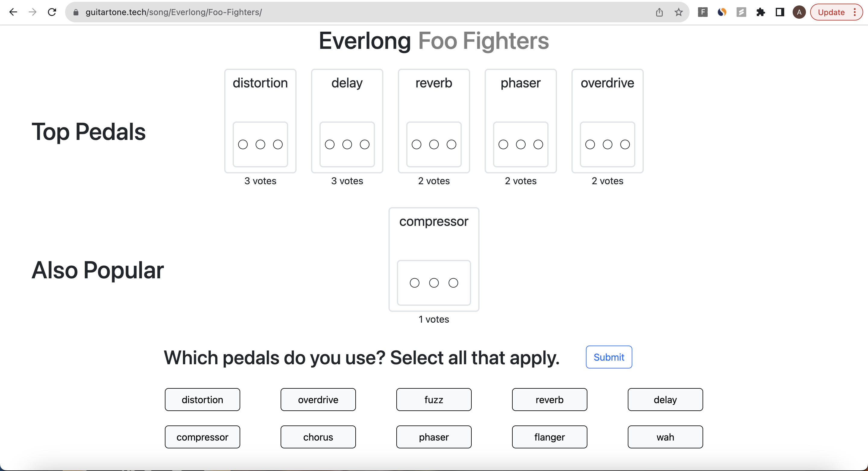Select the chorus pedal option
868x471 pixels.
pos(318,437)
